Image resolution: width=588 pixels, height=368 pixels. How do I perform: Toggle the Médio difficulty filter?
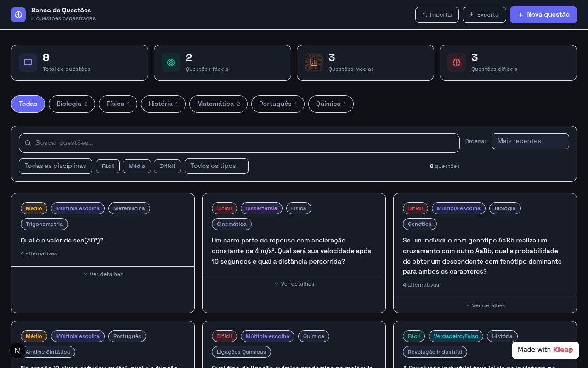point(137,166)
